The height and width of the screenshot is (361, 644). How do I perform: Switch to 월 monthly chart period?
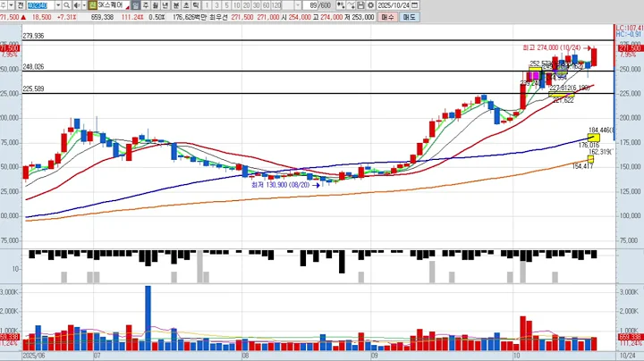point(156,5)
